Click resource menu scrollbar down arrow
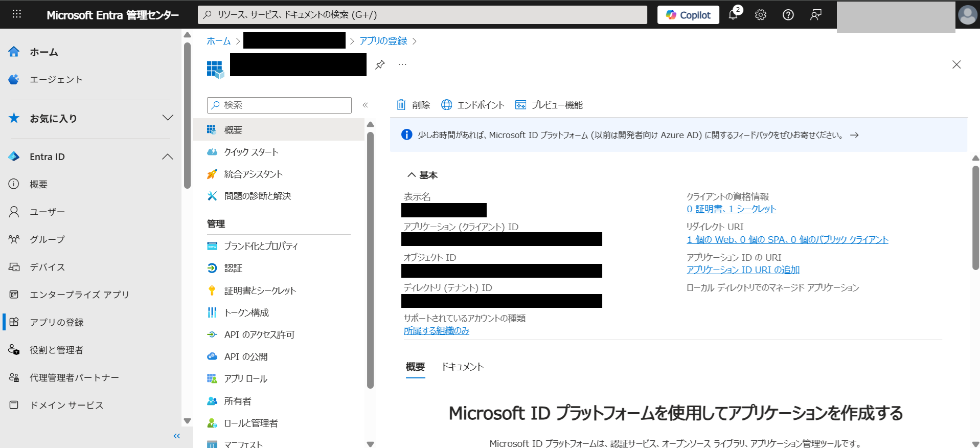This screenshot has height=448, width=980. [371, 444]
